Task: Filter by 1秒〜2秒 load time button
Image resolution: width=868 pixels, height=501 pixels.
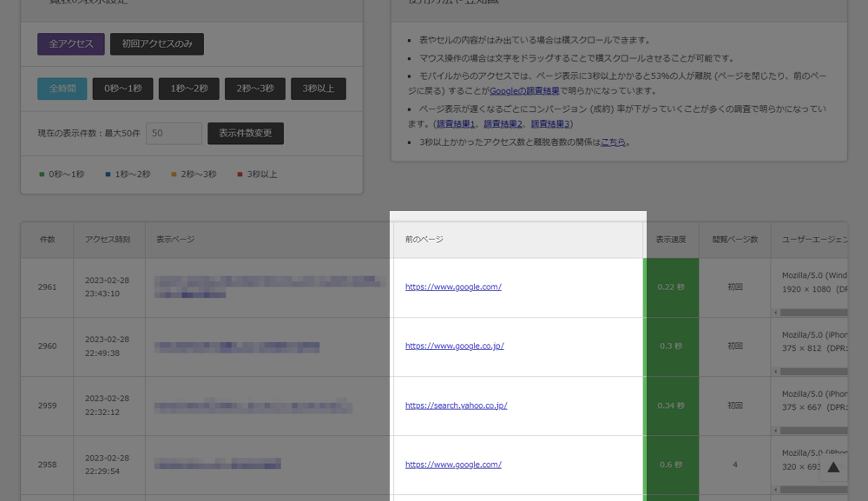Action: point(189,89)
